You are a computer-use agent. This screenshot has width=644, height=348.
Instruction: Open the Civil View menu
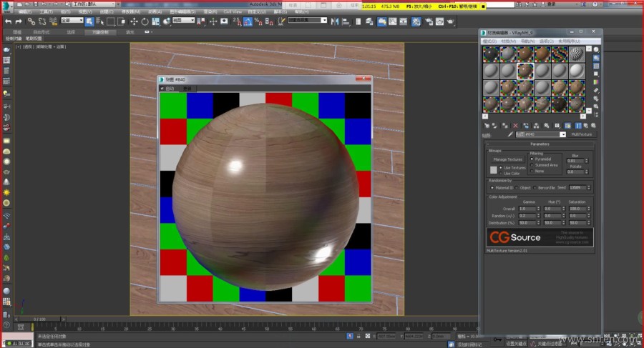tap(232, 12)
